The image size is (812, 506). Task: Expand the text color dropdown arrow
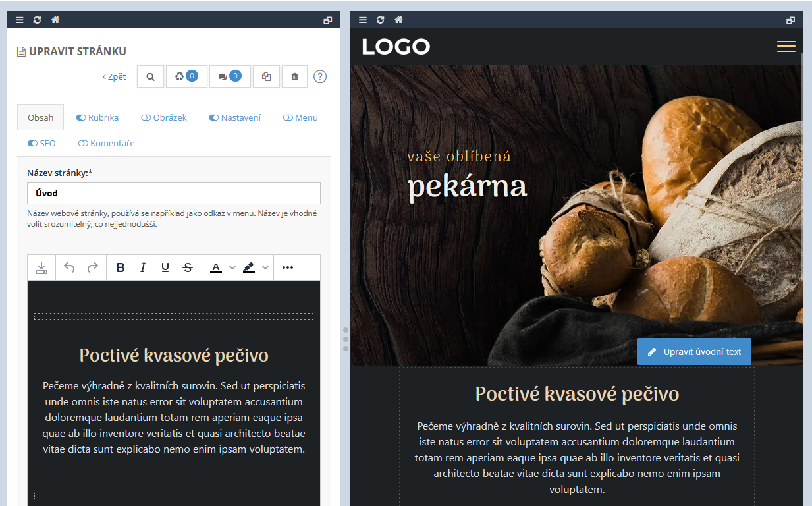(x=232, y=267)
